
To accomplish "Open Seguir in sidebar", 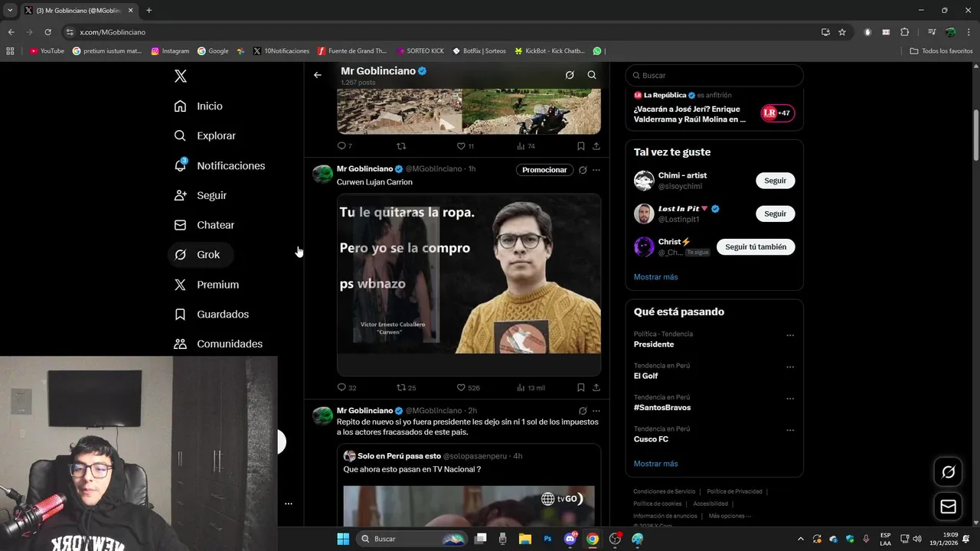I will [201, 195].
